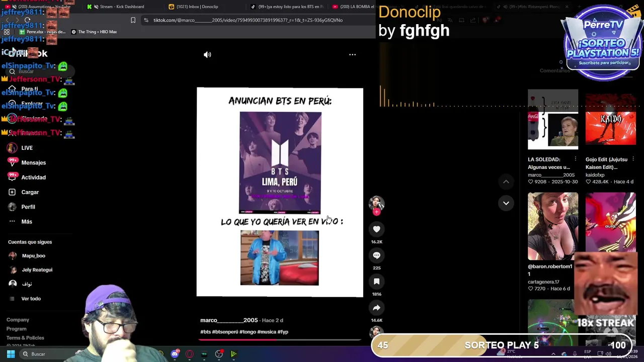Expand the Program footer section

16,329
